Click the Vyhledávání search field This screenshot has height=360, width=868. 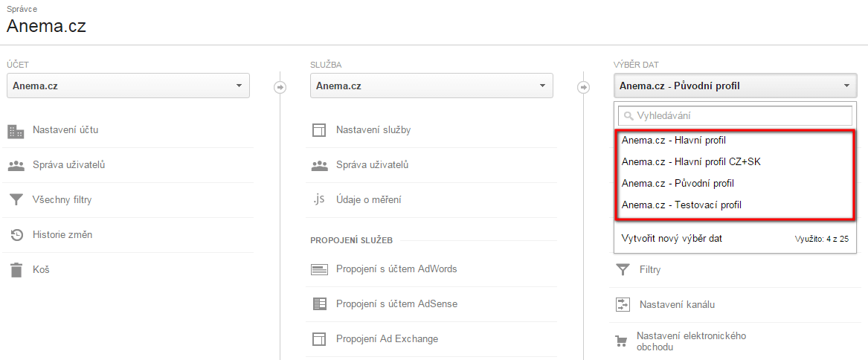735,116
